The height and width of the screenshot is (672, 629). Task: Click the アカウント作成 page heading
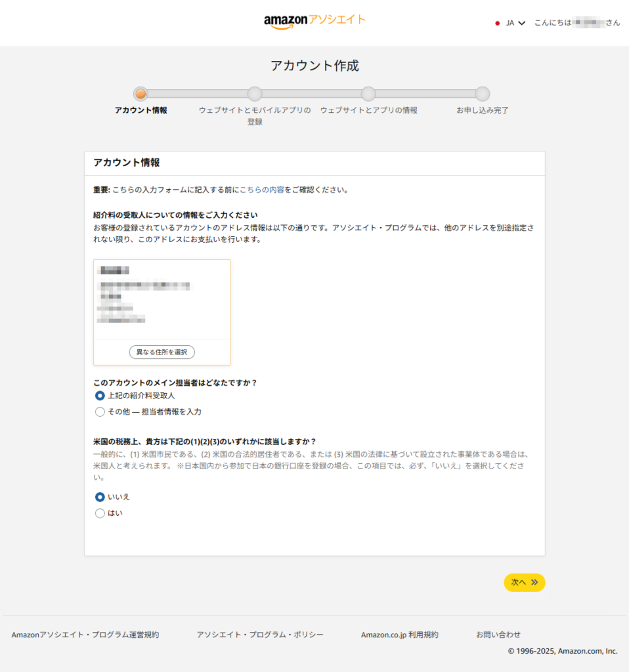pyautogui.click(x=314, y=66)
